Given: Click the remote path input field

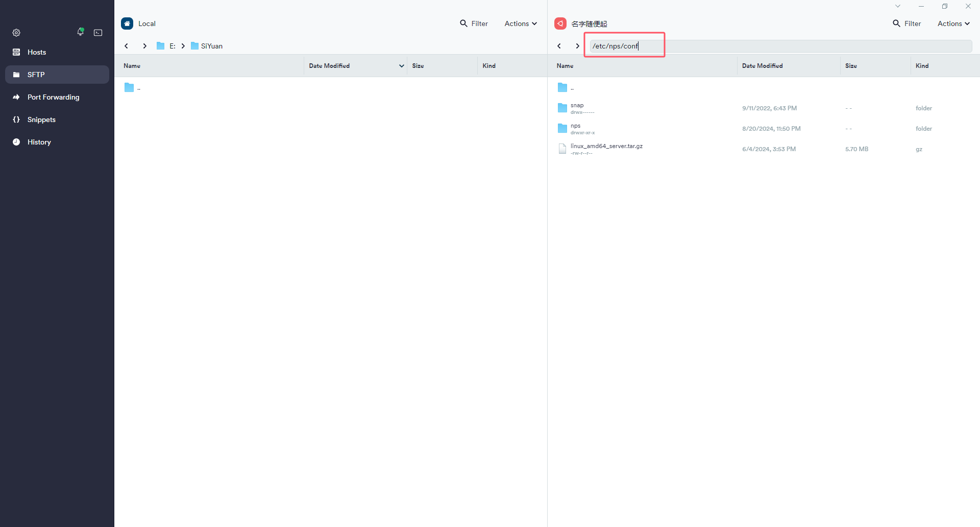Looking at the screenshot, I should click(780, 46).
